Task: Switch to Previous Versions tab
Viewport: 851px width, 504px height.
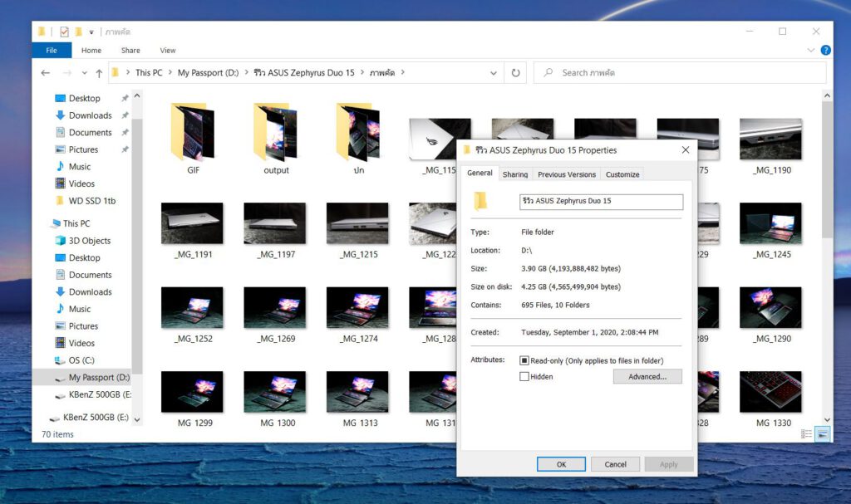Action: point(567,174)
